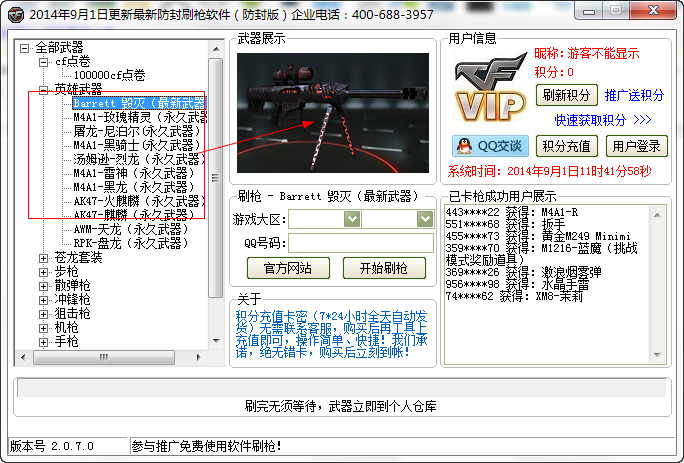Expand the 机枪 category
Image resolution: width=684 pixels, height=463 pixels.
44,328
